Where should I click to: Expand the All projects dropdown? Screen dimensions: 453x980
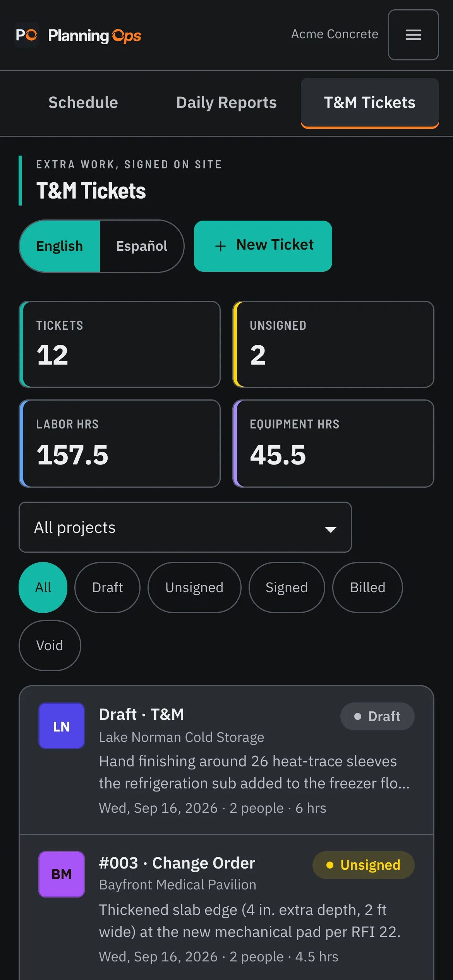pos(185,527)
